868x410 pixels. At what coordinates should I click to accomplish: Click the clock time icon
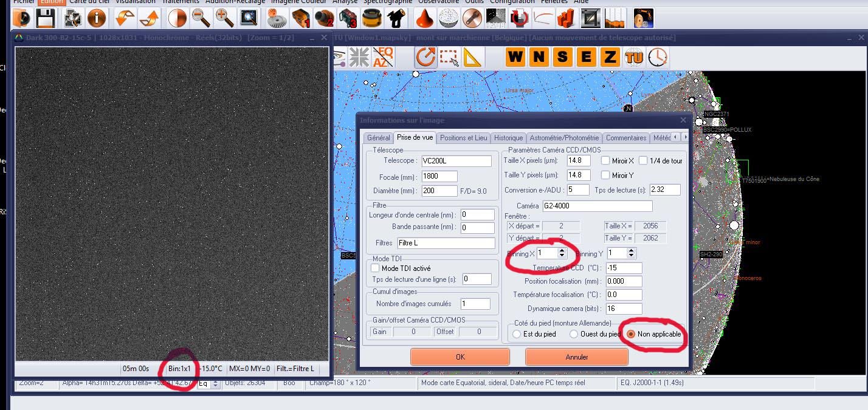(658, 58)
